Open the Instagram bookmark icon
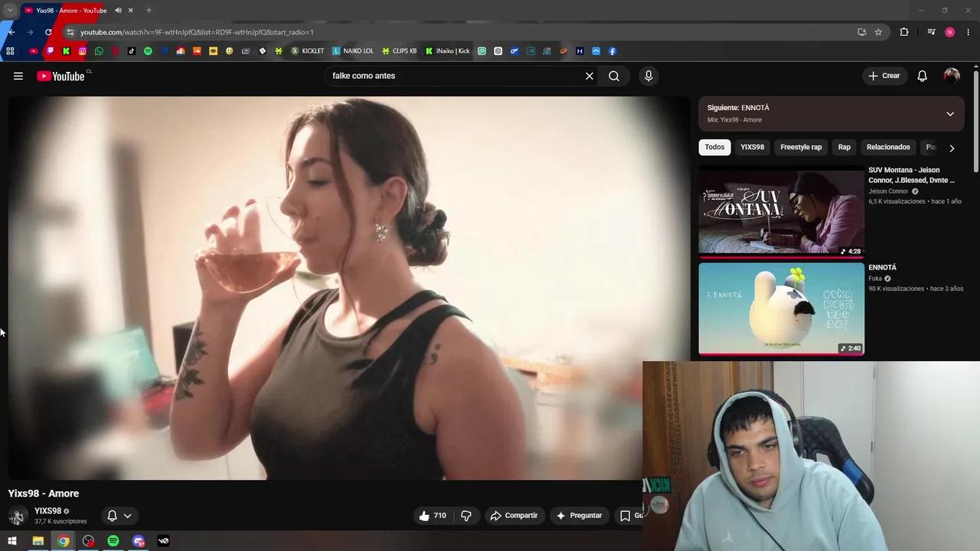Screen dimensions: 980x551 click(83, 51)
